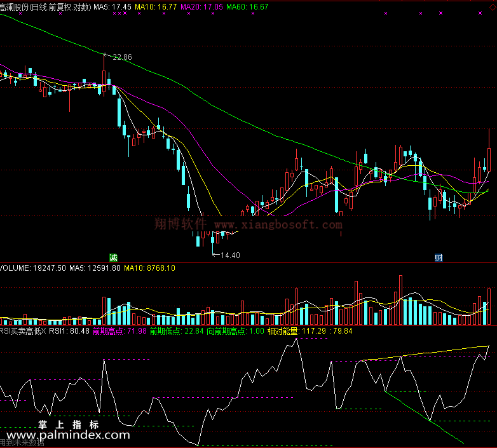The image size is (497, 448).
Task: Click the blue 财 marker on the chart
Action: (x=439, y=257)
